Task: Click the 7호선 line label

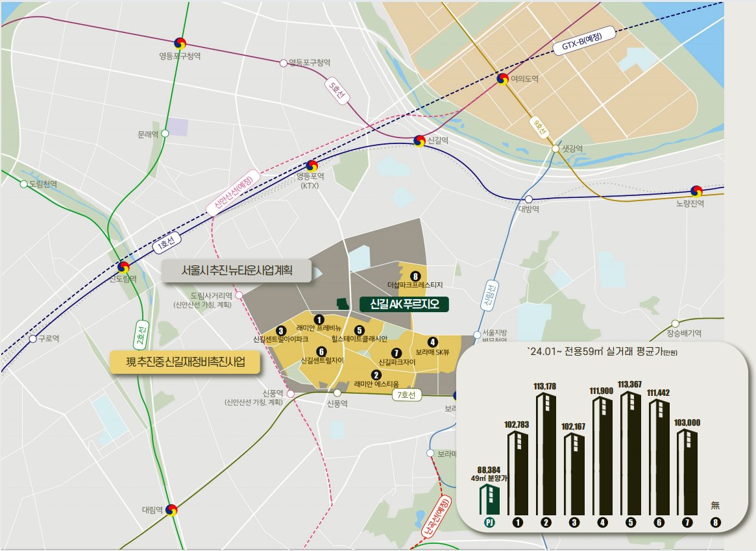Action: point(408,394)
